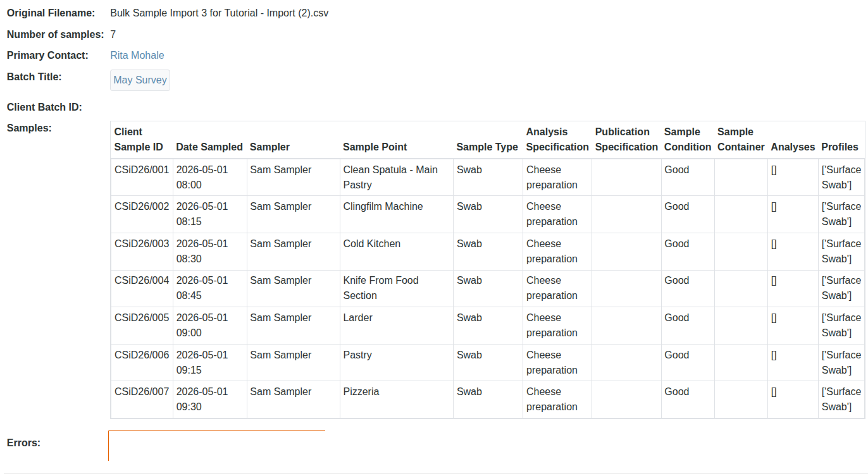
Task: Select the CSiD26/004 sample ID cell
Action: pos(142,281)
